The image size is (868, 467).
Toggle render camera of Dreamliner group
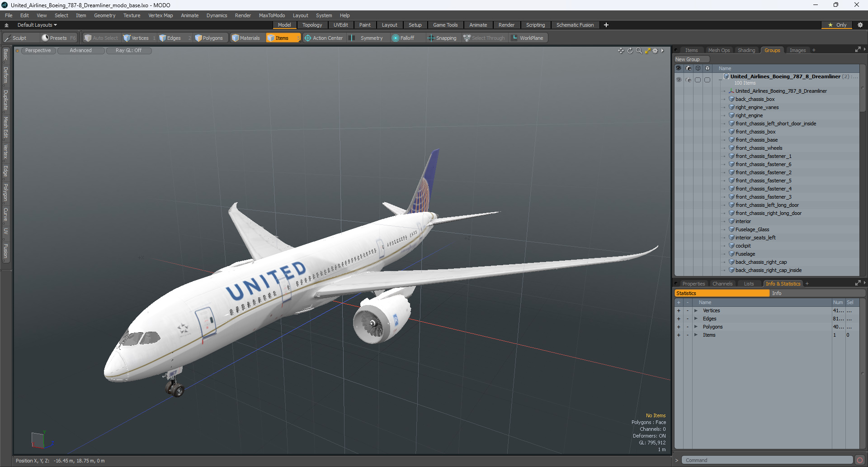(688, 80)
